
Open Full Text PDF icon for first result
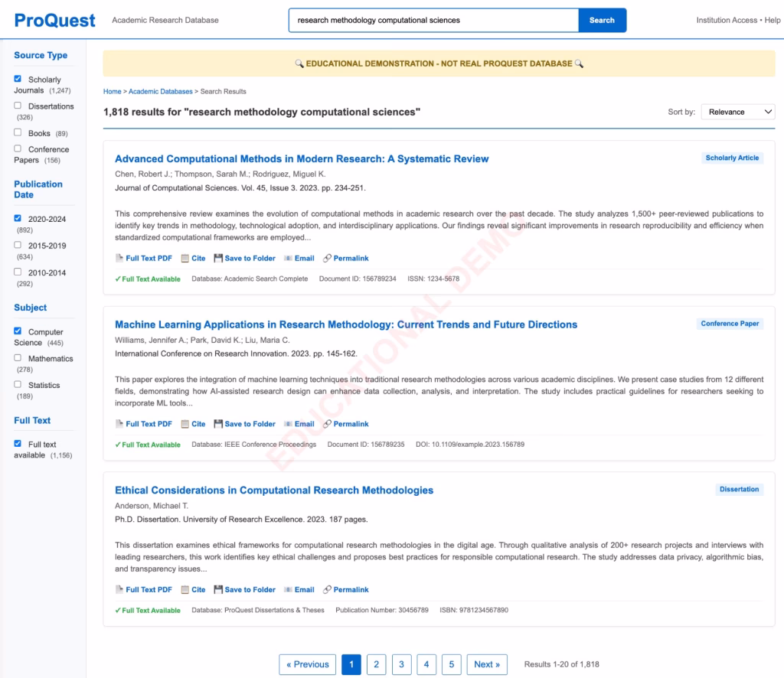(120, 259)
